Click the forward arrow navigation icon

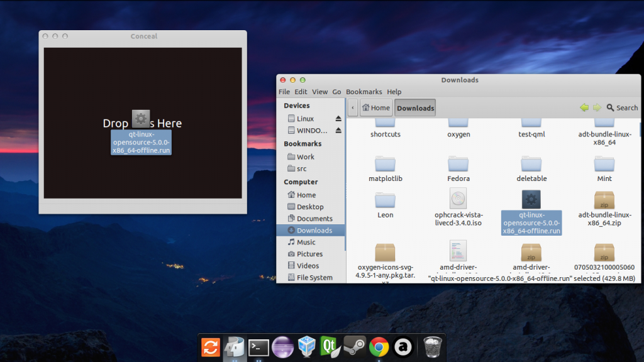click(x=596, y=107)
